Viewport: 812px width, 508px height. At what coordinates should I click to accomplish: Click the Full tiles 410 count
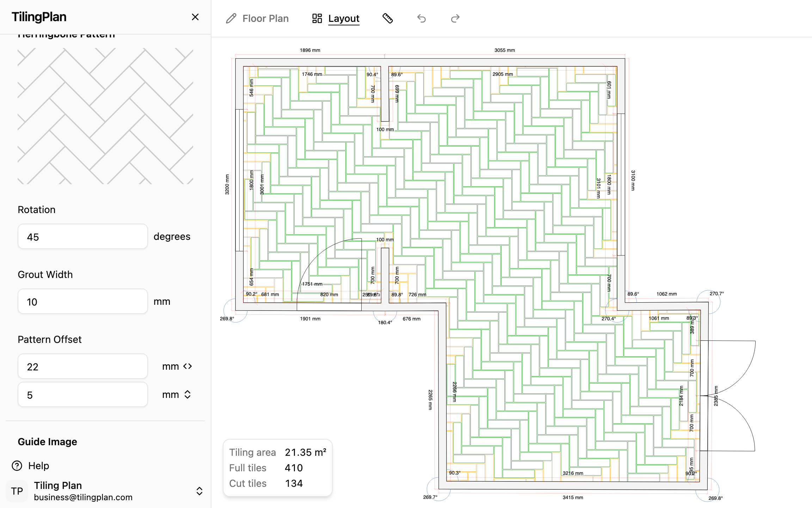pos(294,468)
